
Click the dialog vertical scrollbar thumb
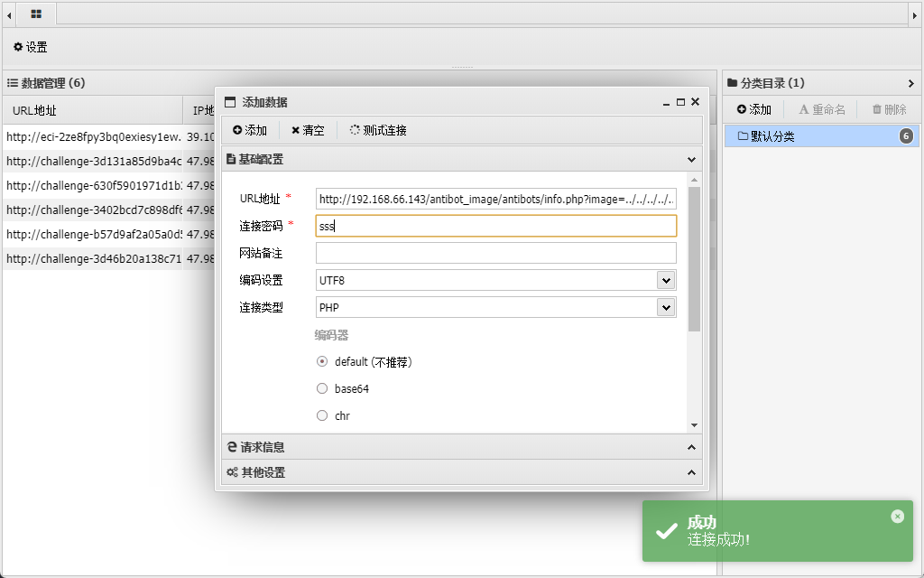pyautogui.click(x=694, y=259)
